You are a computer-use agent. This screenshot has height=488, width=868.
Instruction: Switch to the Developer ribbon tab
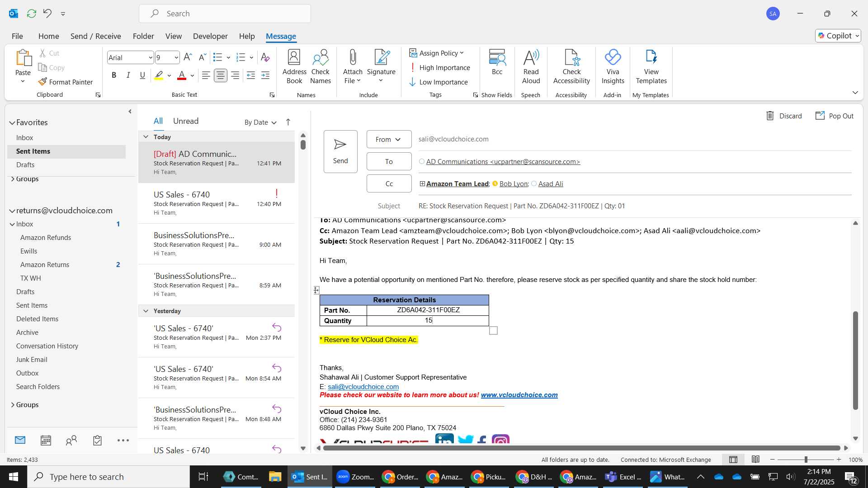point(210,36)
